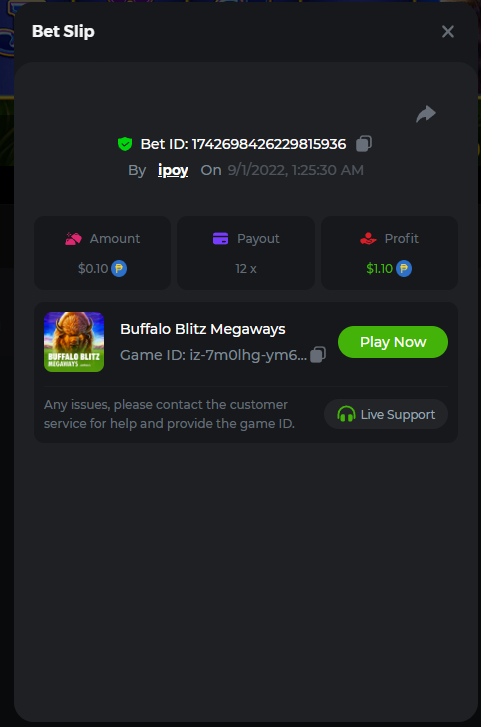The image size is (481, 727).
Task: Open Live Support chat
Action: pos(386,414)
